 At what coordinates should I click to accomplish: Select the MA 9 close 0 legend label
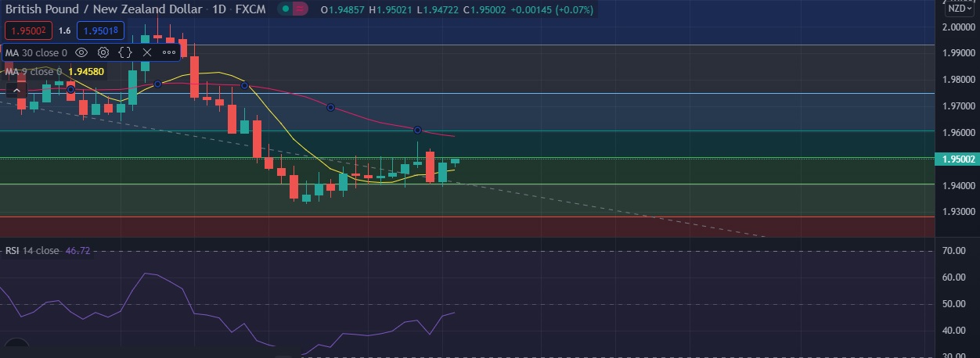34,71
